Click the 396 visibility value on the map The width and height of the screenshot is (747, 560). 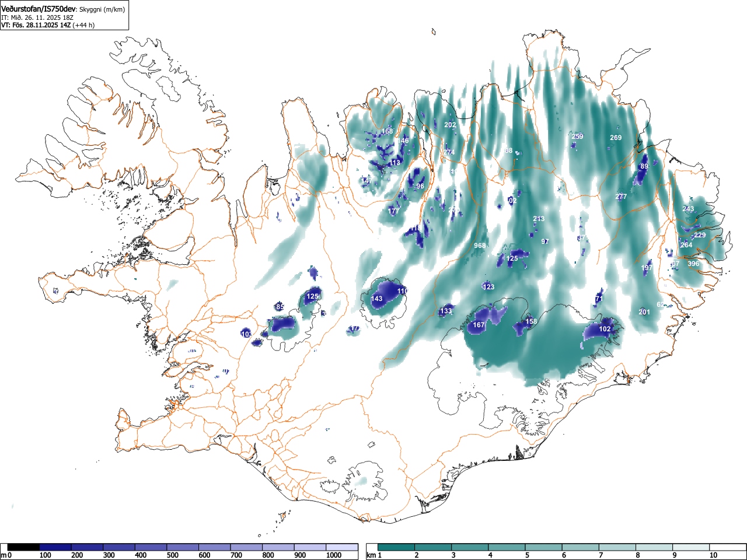pyautogui.click(x=693, y=264)
